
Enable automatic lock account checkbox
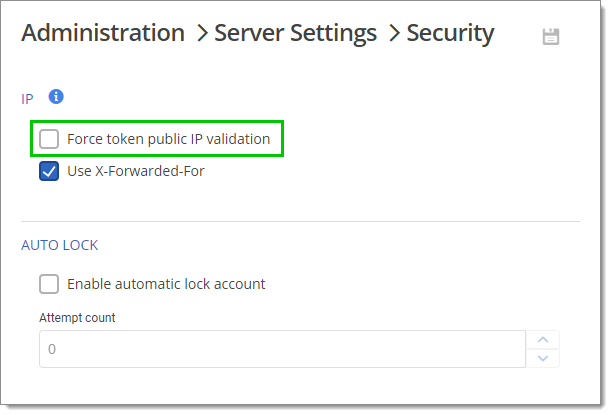49,284
